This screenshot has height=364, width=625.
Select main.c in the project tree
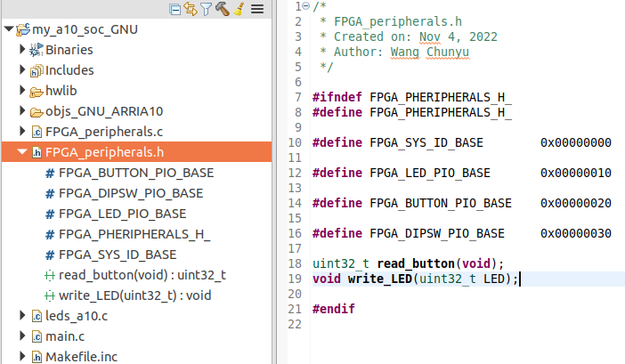65,336
